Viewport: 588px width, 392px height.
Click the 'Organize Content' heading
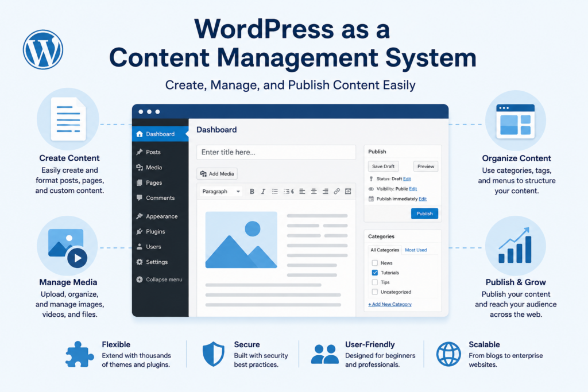(x=516, y=158)
